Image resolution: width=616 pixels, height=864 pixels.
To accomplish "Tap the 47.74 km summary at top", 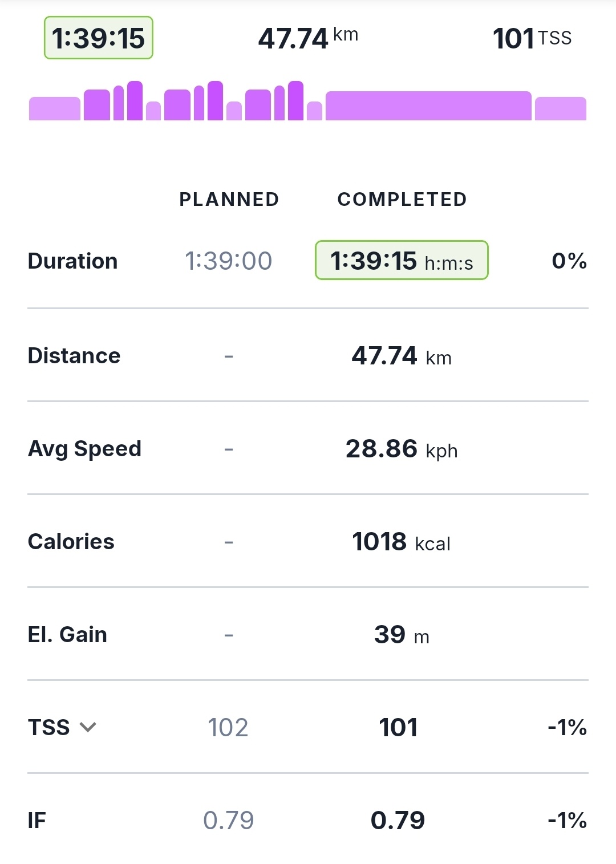I will tap(308, 38).
